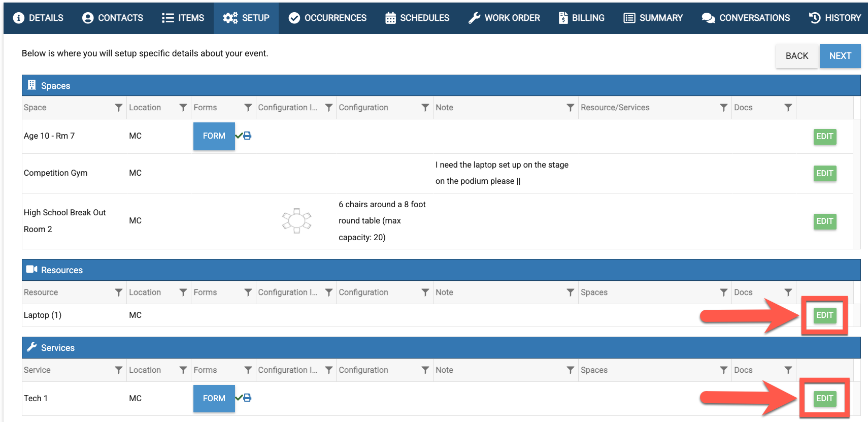Image resolution: width=868 pixels, height=422 pixels.
Task: Filter the Note column in Resources
Action: point(571,293)
